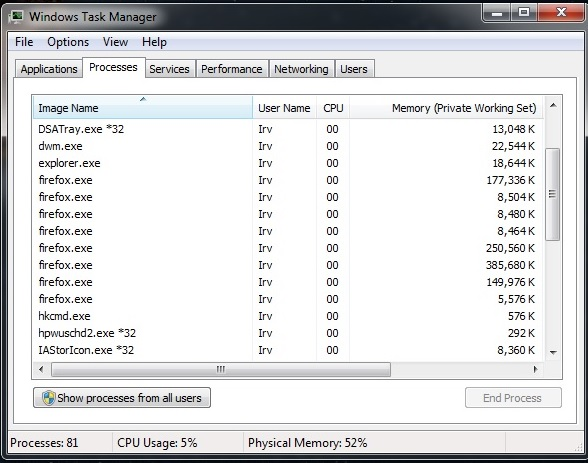Screen dimensions: 588x463
Task: Click the horizontal scrollbar right arrow
Action: [x=535, y=369]
